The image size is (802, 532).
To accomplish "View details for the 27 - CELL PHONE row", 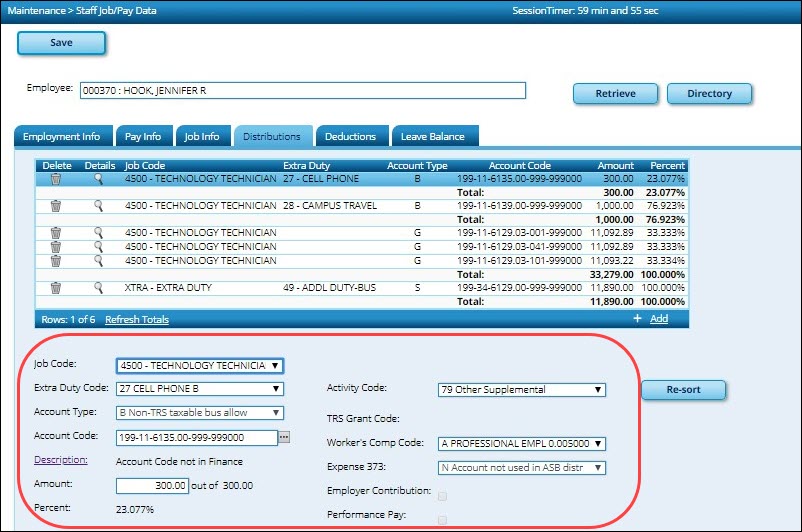I will point(99,179).
